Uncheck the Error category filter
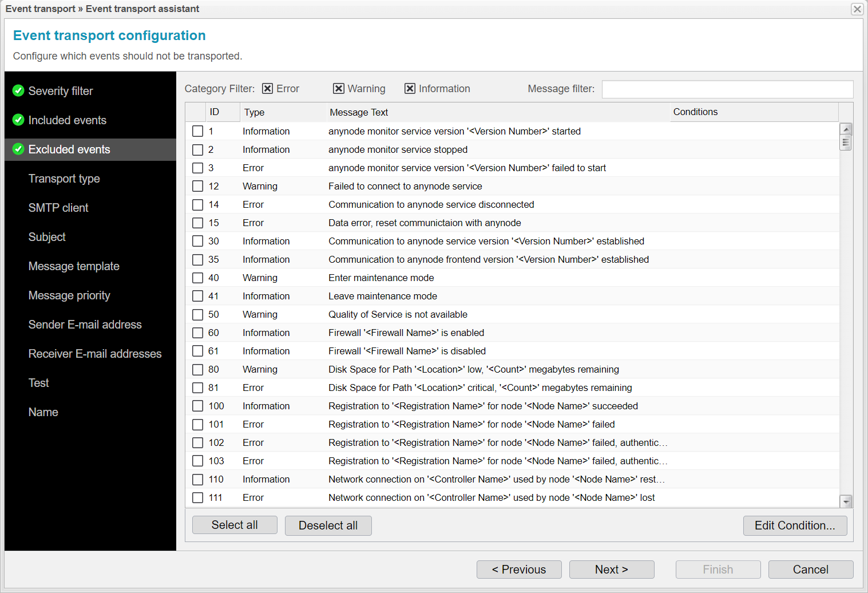Image resolution: width=868 pixels, height=593 pixels. pos(268,88)
